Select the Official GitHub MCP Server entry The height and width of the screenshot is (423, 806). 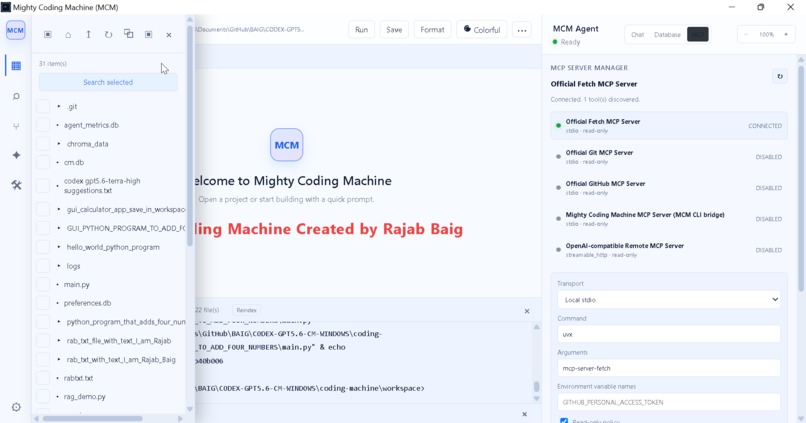tap(669, 188)
